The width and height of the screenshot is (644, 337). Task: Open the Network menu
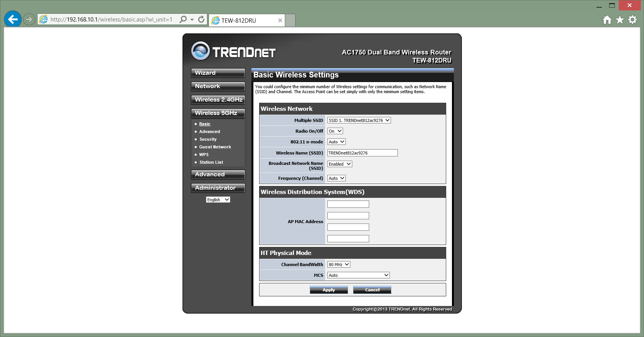tap(218, 86)
